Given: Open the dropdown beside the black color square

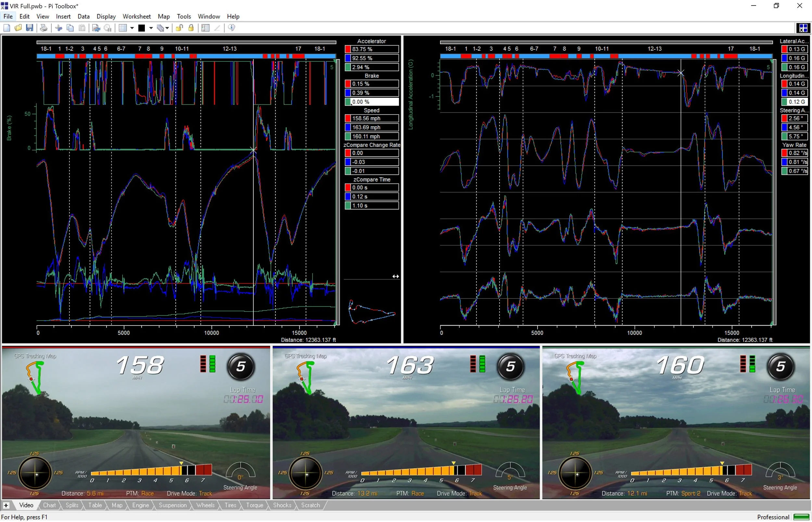Looking at the screenshot, I should pyautogui.click(x=151, y=28).
